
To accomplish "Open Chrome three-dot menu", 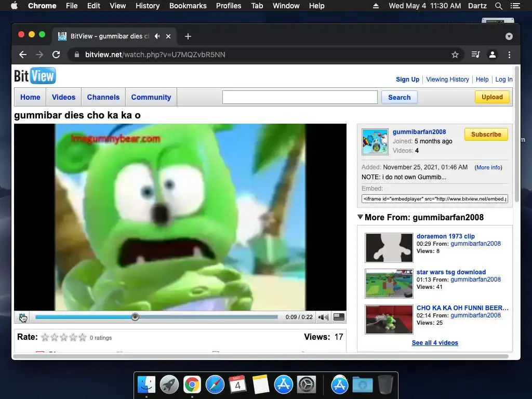I will pyautogui.click(x=509, y=55).
